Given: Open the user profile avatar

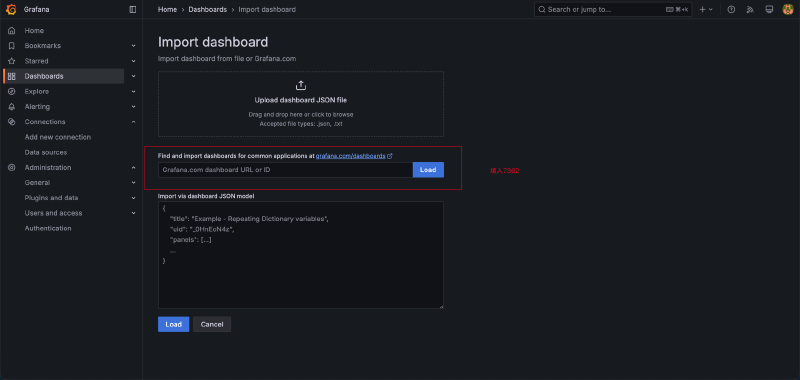Looking at the screenshot, I should (x=788, y=9).
